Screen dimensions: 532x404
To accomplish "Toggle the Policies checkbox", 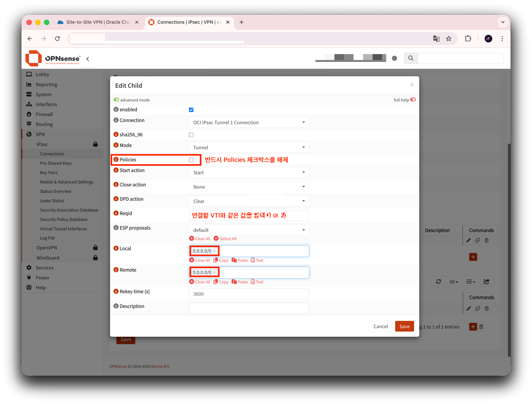I will pyautogui.click(x=191, y=160).
